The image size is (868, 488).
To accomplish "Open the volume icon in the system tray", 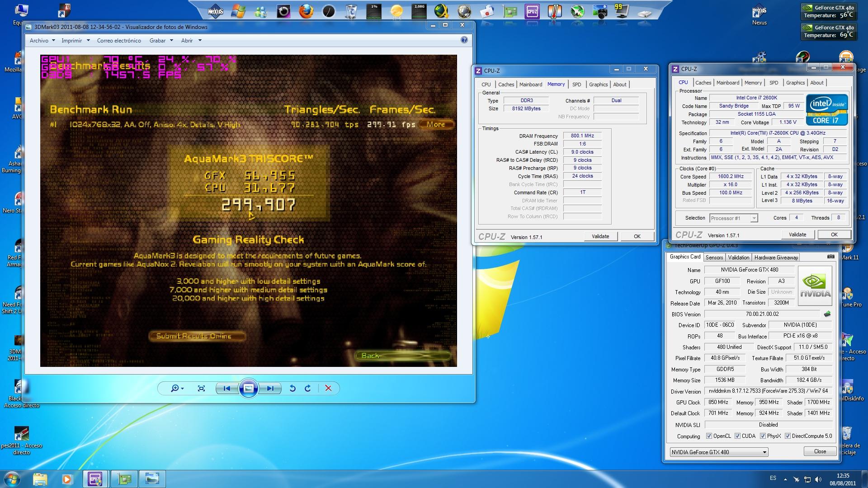I will [819, 479].
